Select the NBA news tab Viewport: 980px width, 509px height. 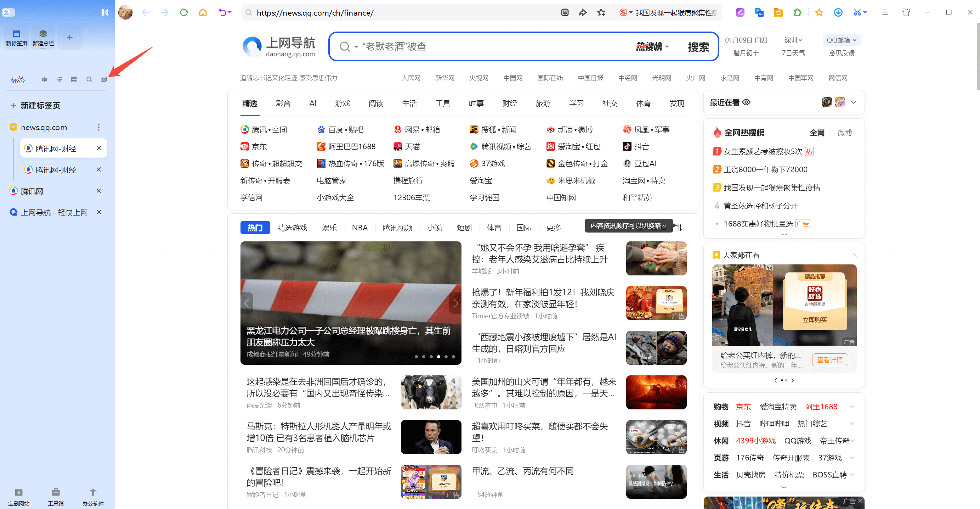359,228
